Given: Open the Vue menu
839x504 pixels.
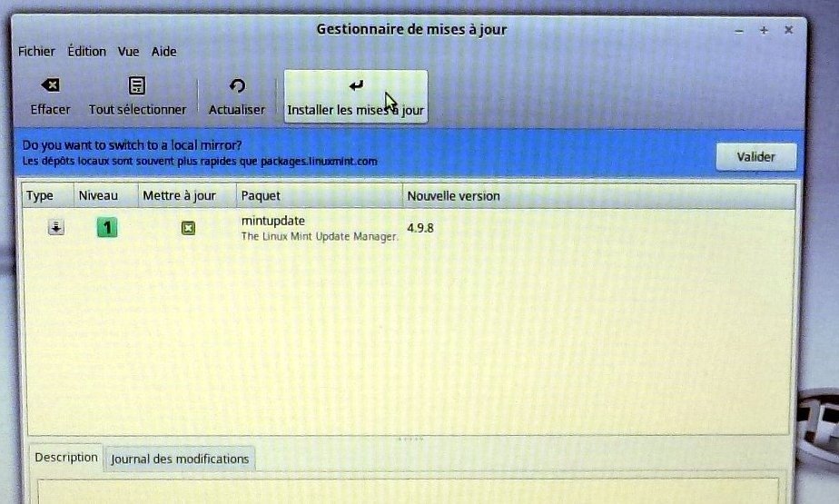Looking at the screenshot, I should (x=128, y=52).
